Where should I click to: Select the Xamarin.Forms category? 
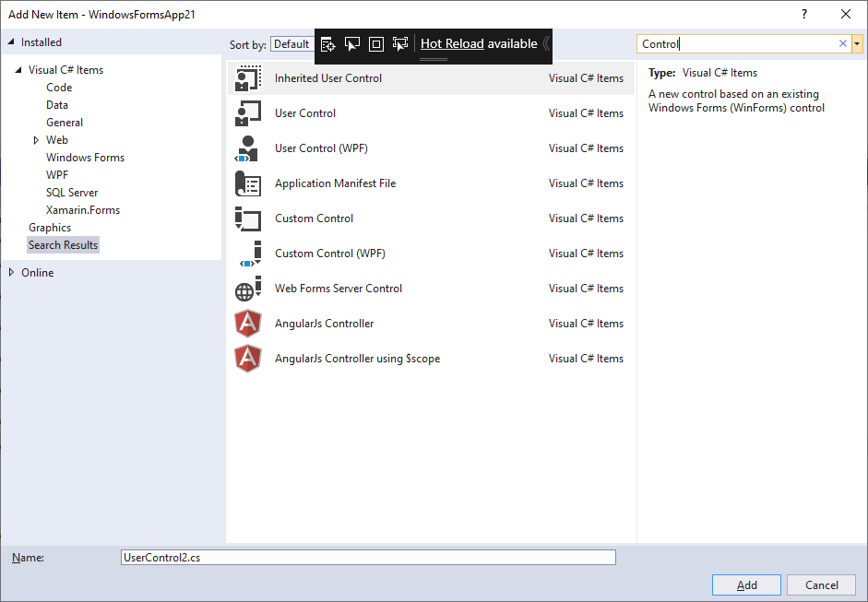[x=83, y=210]
